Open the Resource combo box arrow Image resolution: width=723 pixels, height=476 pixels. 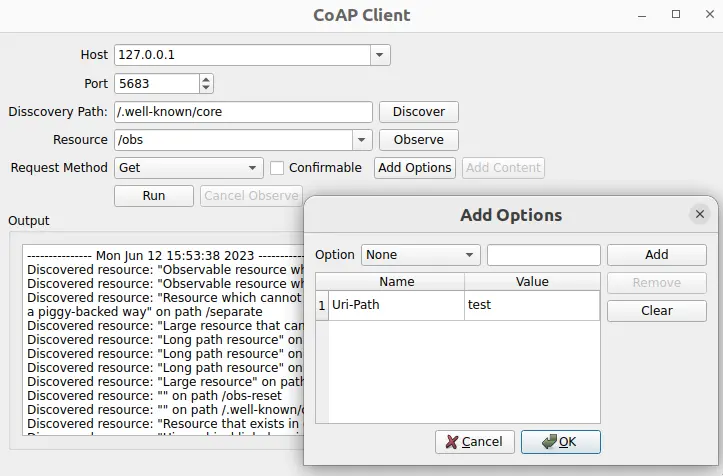click(362, 140)
